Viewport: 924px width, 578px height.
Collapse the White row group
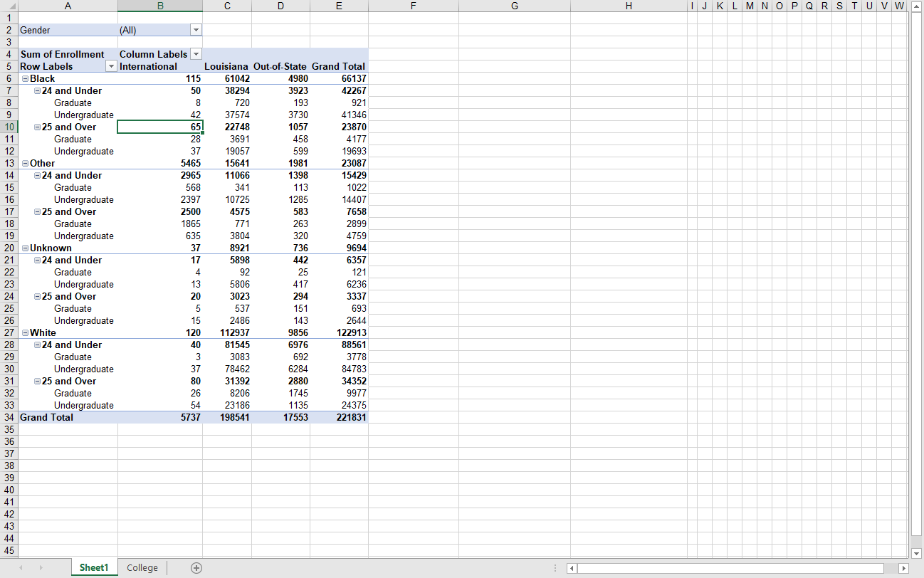23,332
